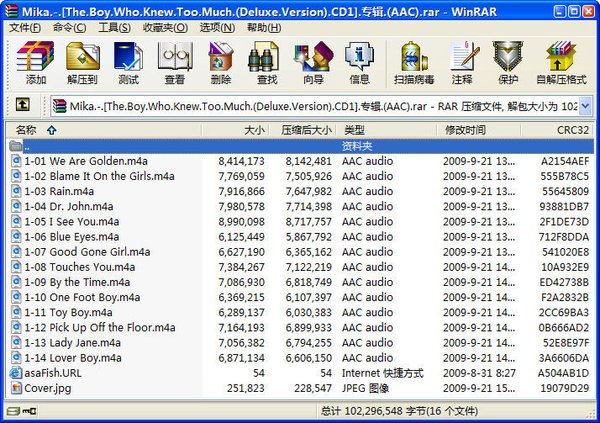The image size is (600, 423).
Task: Click the file icon of 1-03 Rain.m4a
Action: pos(16,191)
